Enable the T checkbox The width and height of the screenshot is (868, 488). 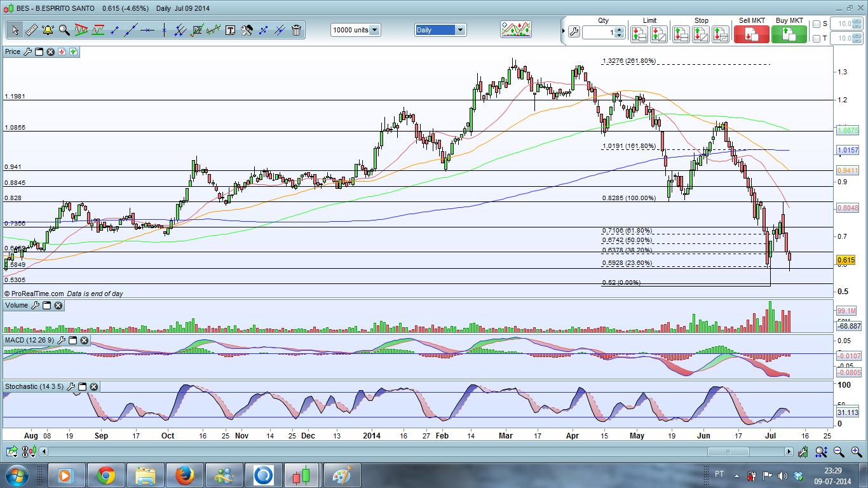tap(817, 39)
